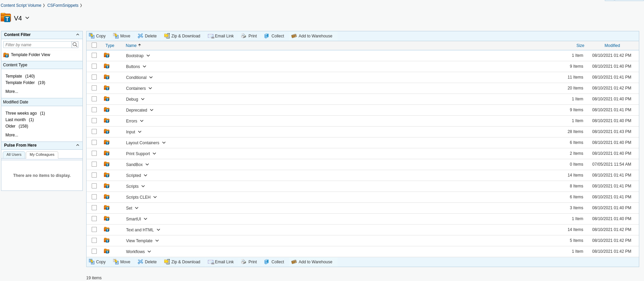The image size is (644, 281).
Task: Click Add to Warehouse in top toolbar
Action: (312, 36)
